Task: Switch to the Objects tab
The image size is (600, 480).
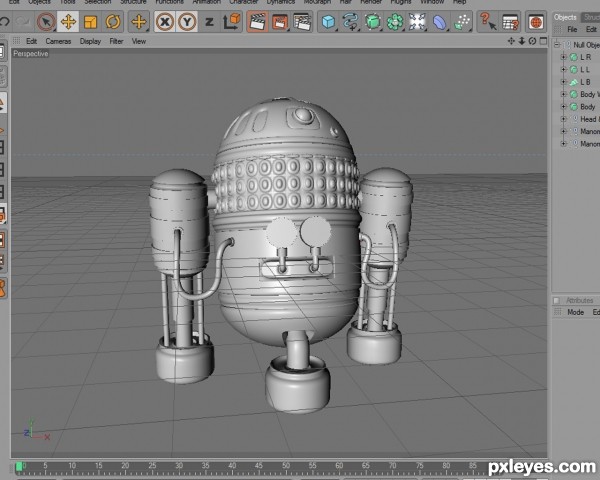Action: pyautogui.click(x=565, y=17)
